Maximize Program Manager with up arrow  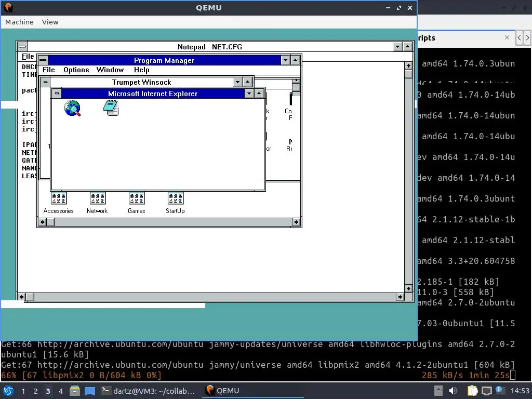[296, 60]
